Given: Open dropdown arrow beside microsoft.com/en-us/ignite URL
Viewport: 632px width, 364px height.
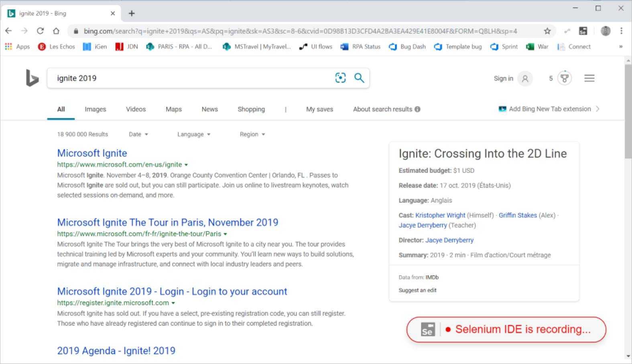Looking at the screenshot, I should (x=186, y=165).
